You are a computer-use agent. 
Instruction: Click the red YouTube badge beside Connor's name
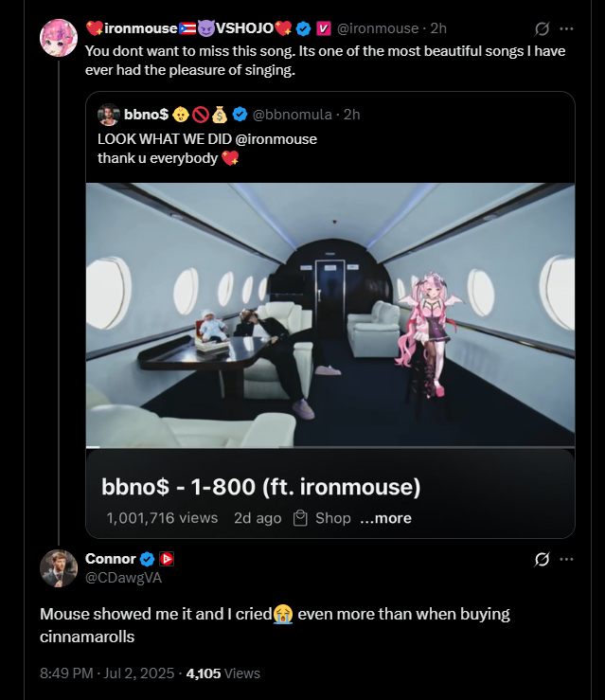167,559
